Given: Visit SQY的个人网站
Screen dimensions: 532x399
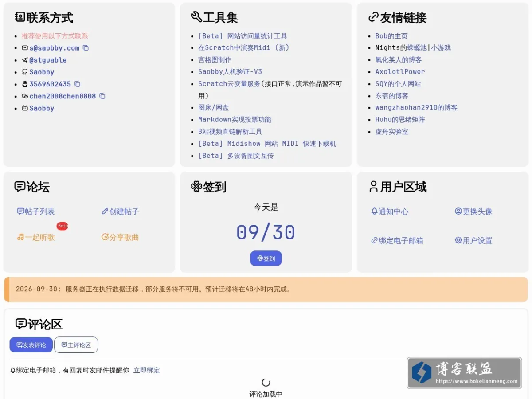Looking at the screenshot, I should [398, 84].
